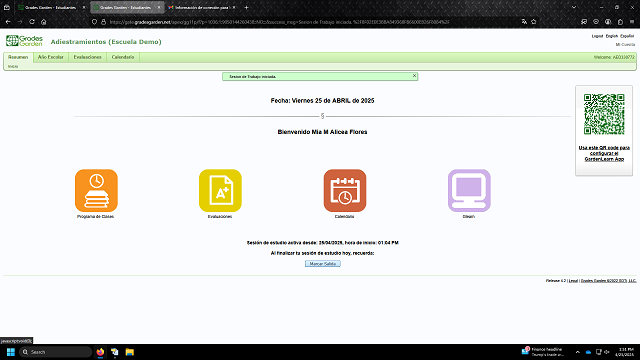Select the Año Escolar tab
Image resolution: width=640 pixels, height=360 pixels.
coord(51,57)
